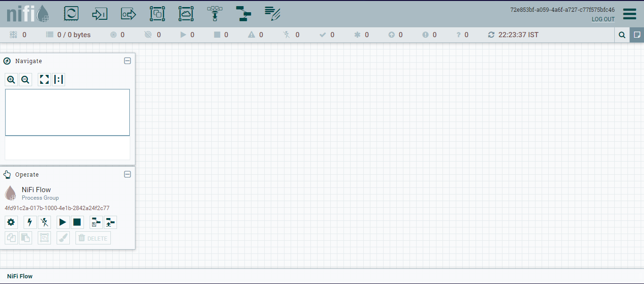The height and width of the screenshot is (284, 644).
Task: Zoom out using the Navigate panel
Action: 25,80
